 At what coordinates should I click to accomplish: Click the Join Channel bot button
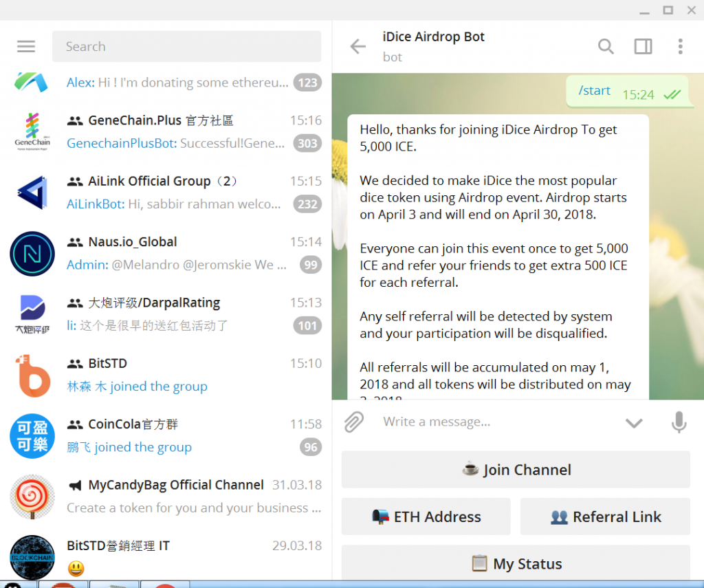coord(516,470)
